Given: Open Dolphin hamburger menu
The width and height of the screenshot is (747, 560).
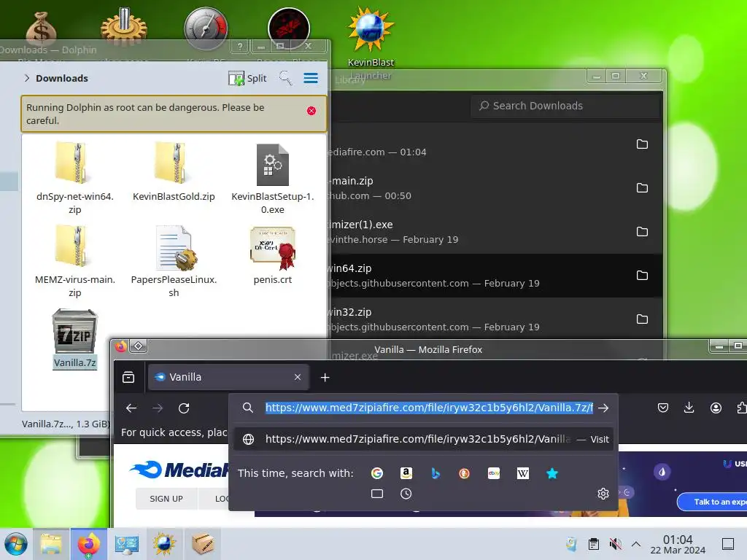Looking at the screenshot, I should coord(311,78).
